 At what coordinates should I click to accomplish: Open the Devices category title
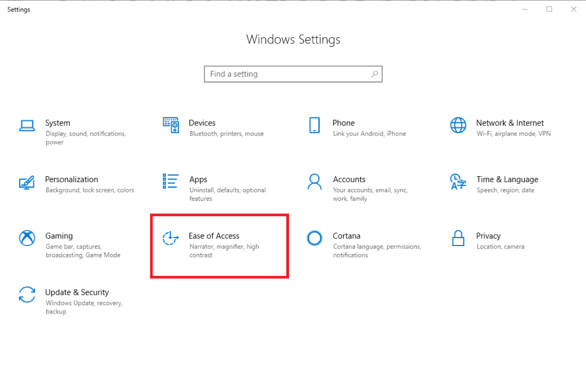(x=202, y=123)
